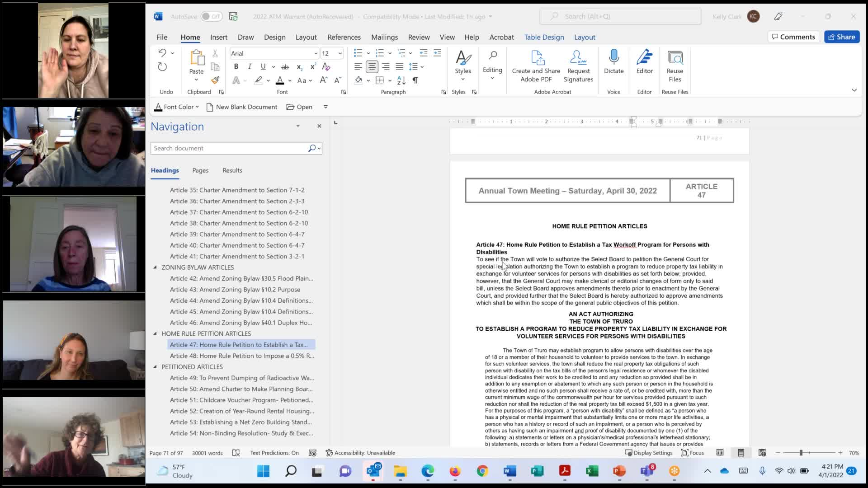Click the Strikethrough formatting icon
Image resolution: width=868 pixels, height=488 pixels.
pyautogui.click(x=285, y=67)
